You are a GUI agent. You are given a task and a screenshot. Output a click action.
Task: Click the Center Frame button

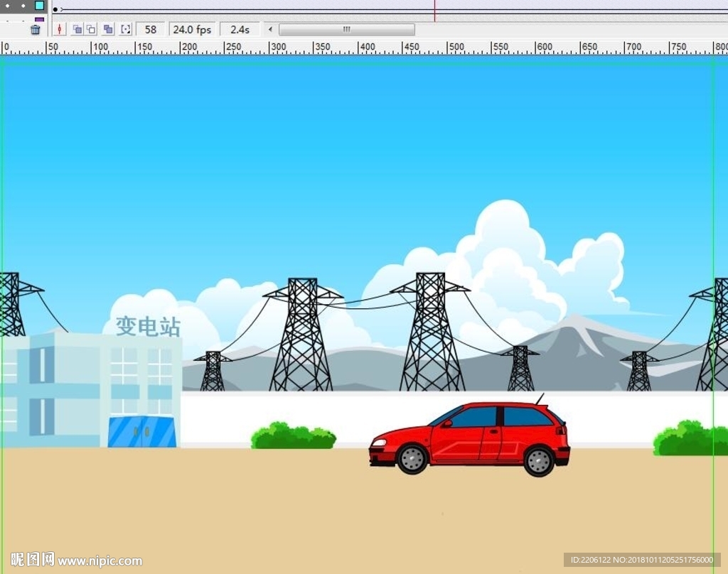(x=60, y=30)
